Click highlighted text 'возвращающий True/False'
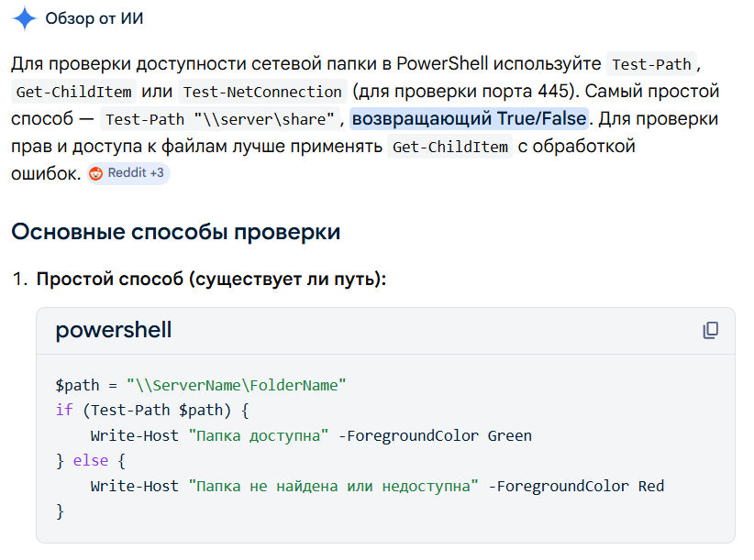Screen dimensions: 754x560 click(x=470, y=118)
